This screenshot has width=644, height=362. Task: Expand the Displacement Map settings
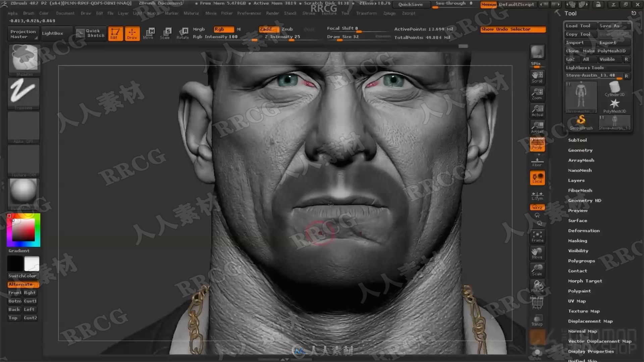click(590, 320)
